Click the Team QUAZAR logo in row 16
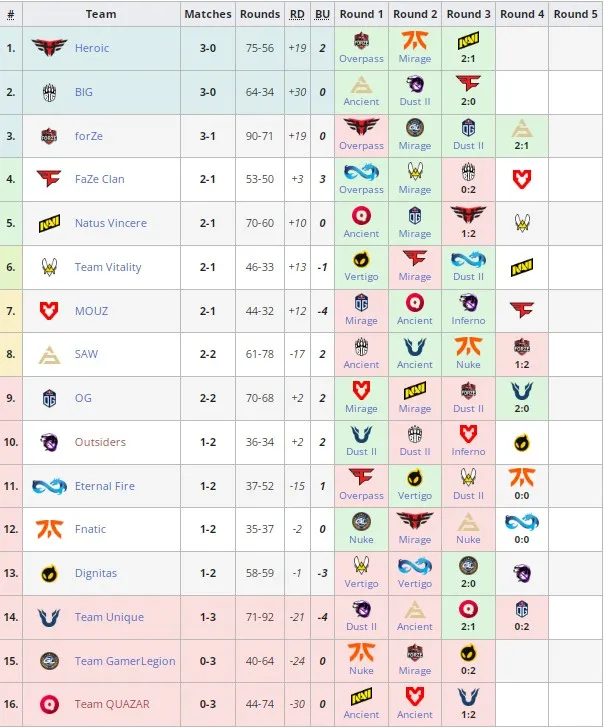The width and height of the screenshot is (604, 727). pyautogui.click(x=49, y=705)
